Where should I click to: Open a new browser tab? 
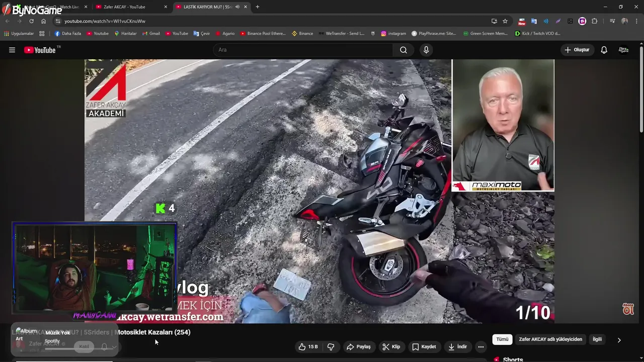(x=258, y=7)
